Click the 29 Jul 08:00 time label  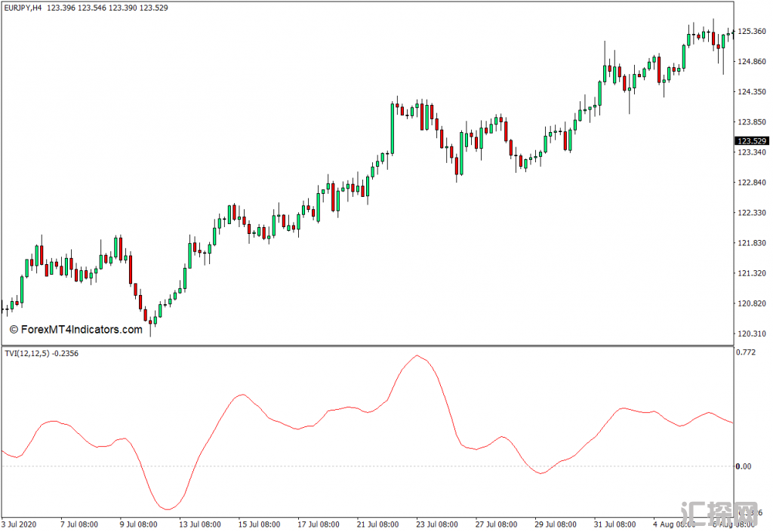coord(555,524)
